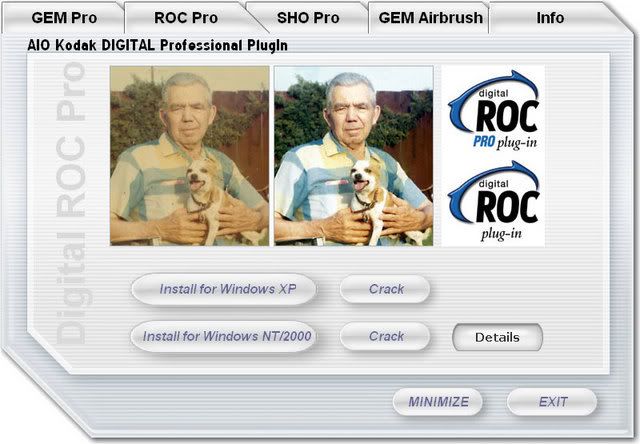Viewport: 640px width, 444px height.
Task: Open the Details button
Action: (497, 337)
